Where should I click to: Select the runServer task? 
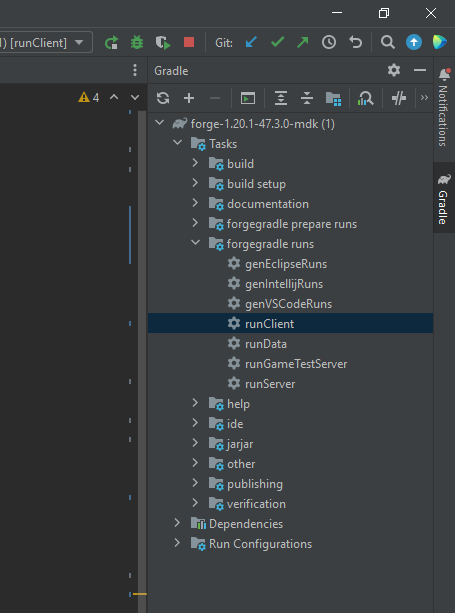(x=290, y=384)
